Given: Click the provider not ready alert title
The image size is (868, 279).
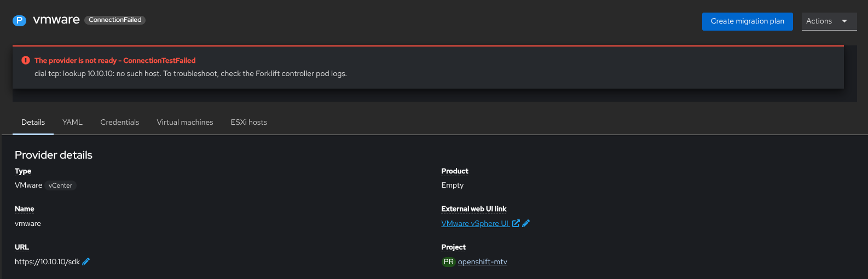Looking at the screenshot, I should pos(115,60).
